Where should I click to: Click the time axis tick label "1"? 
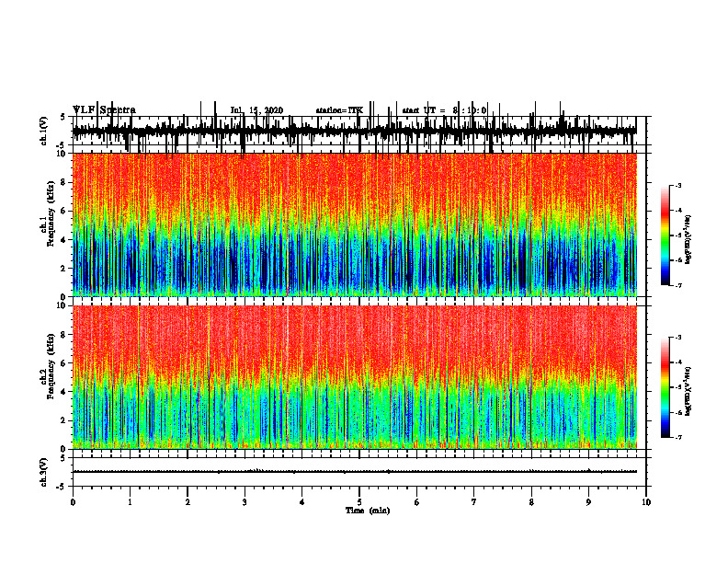point(130,502)
